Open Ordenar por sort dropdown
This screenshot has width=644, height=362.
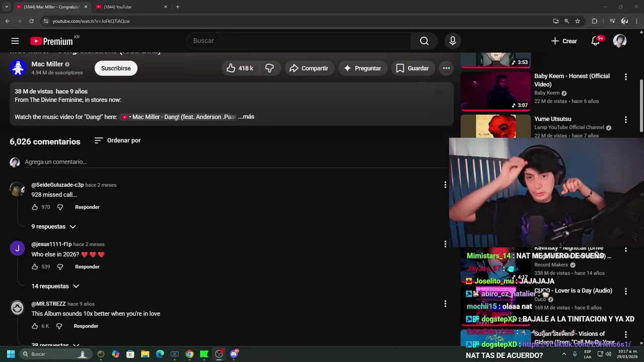click(x=118, y=141)
